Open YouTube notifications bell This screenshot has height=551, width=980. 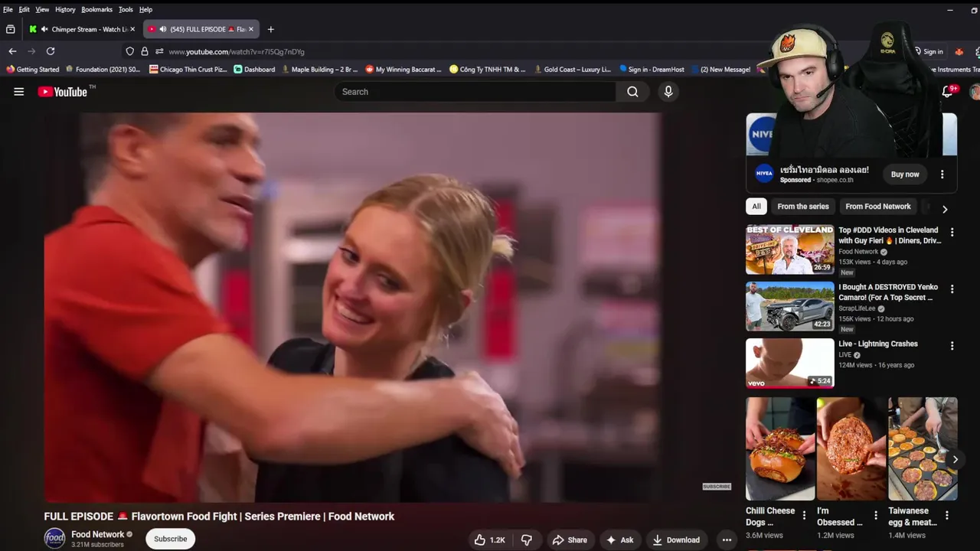[x=948, y=92]
